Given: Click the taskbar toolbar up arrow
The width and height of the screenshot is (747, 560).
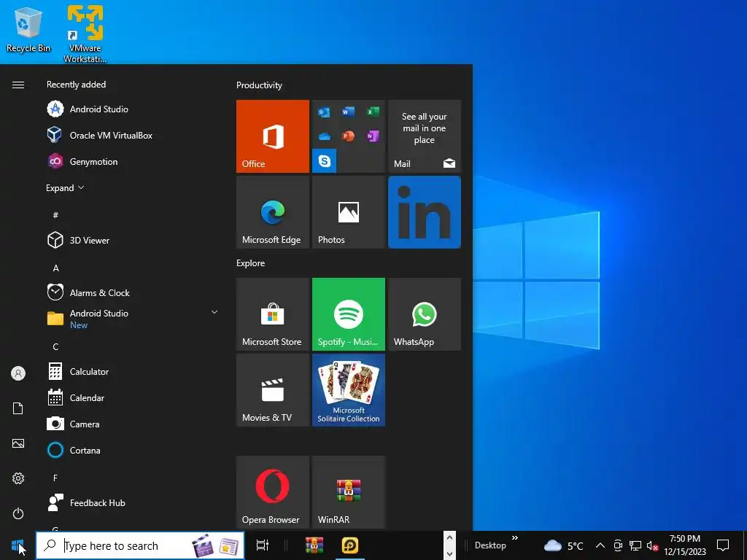Looking at the screenshot, I should pos(449,538).
